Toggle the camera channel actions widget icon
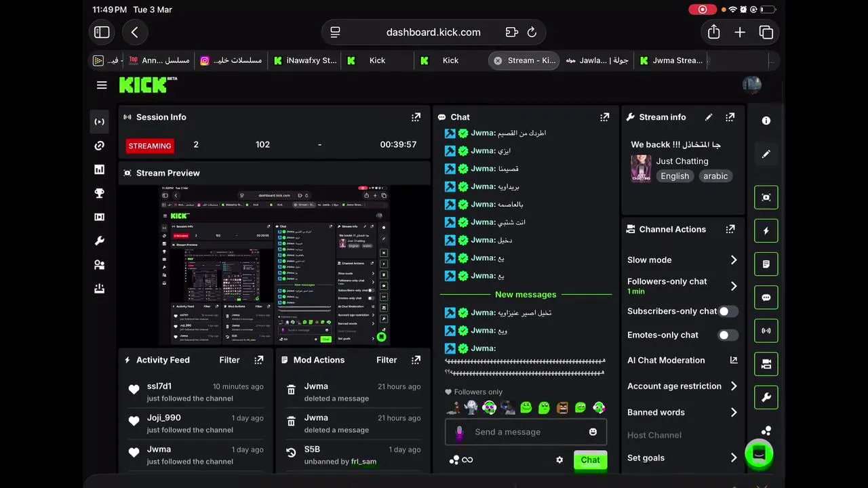 (766, 364)
